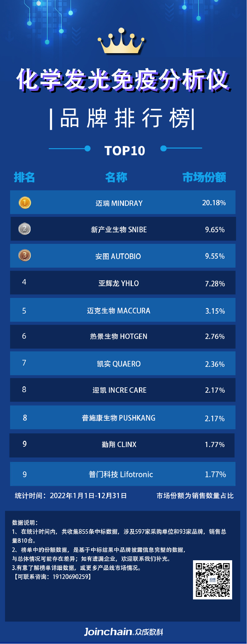Viewport: 247px width, 644px height.
Task: Click the 亚辉龙 YHLO brand name
Action: pyautogui.click(x=119, y=283)
